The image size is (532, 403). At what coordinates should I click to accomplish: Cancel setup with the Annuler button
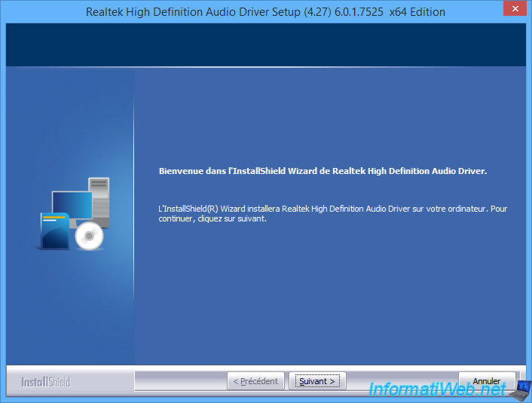(x=487, y=381)
